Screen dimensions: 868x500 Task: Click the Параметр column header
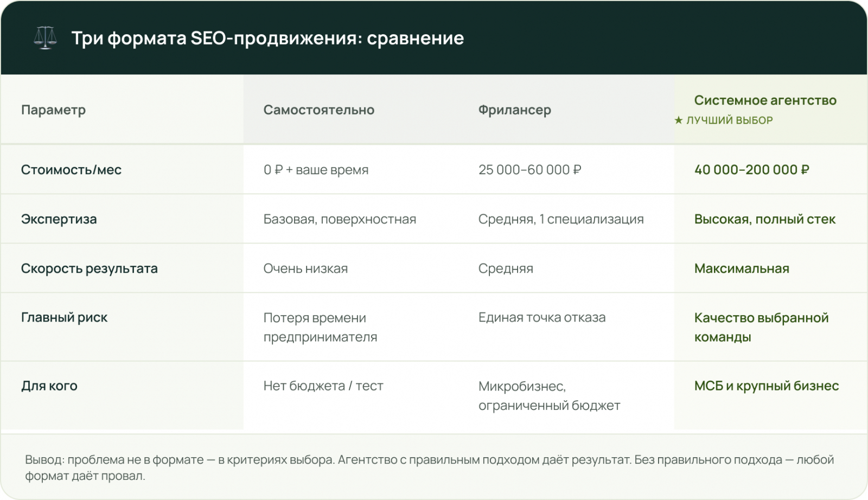53,110
